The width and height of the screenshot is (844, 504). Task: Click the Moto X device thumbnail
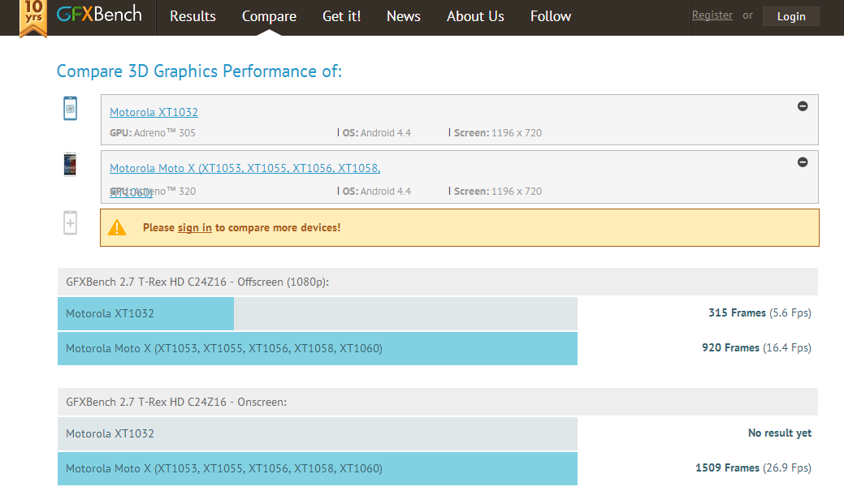tap(70, 165)
